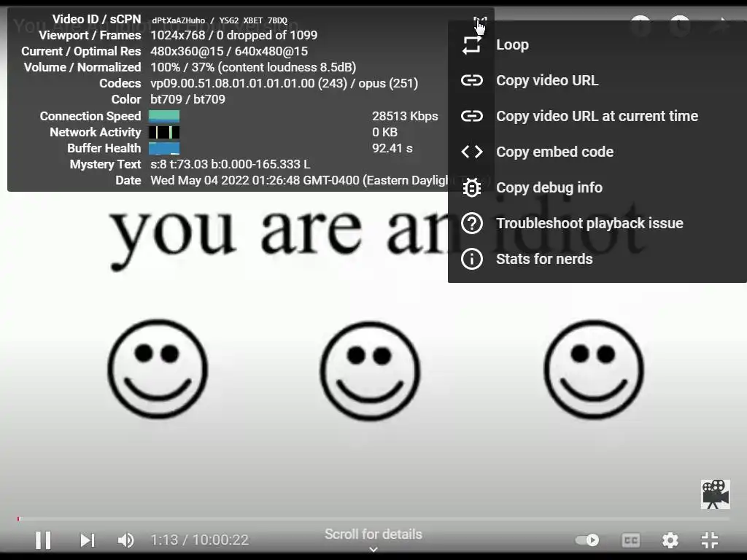This screenshot has width=747, height=560.
Task: Click the bt709 / bt709 color value
Action: point(187,99)
